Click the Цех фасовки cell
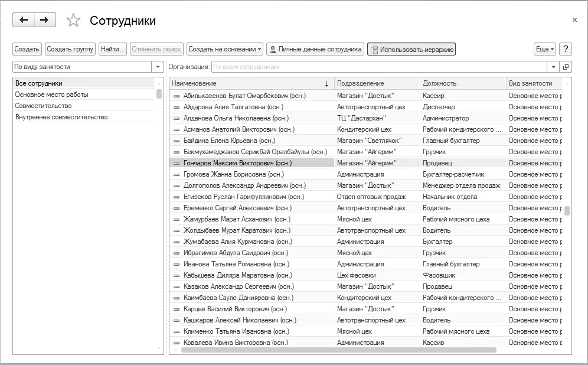 coord(377,275)
